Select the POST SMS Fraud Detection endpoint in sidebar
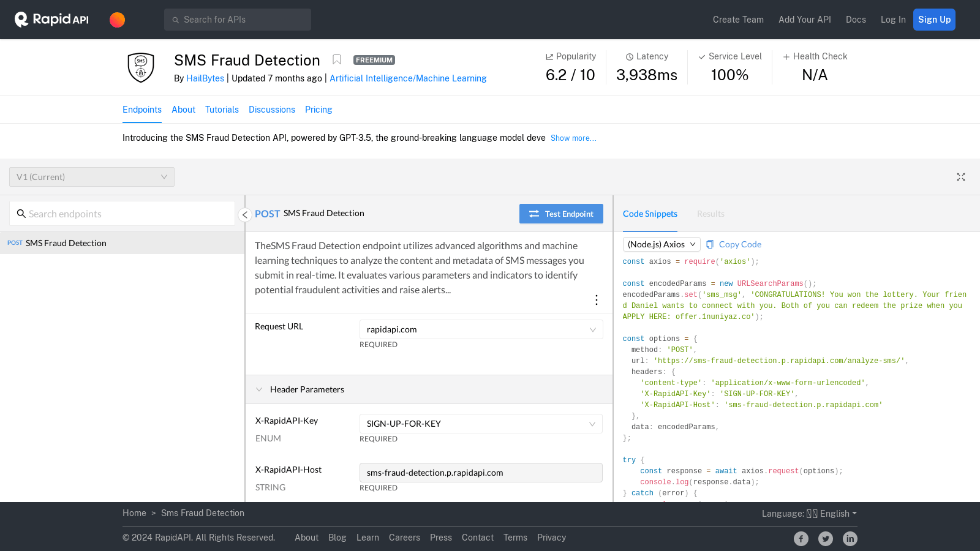This screenshot has height=551, width=980. (x=122, y=243)
